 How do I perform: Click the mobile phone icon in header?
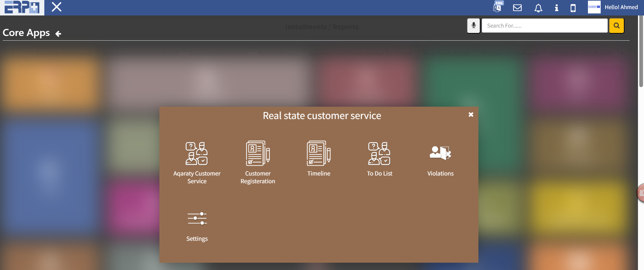(x=573, y=8)
